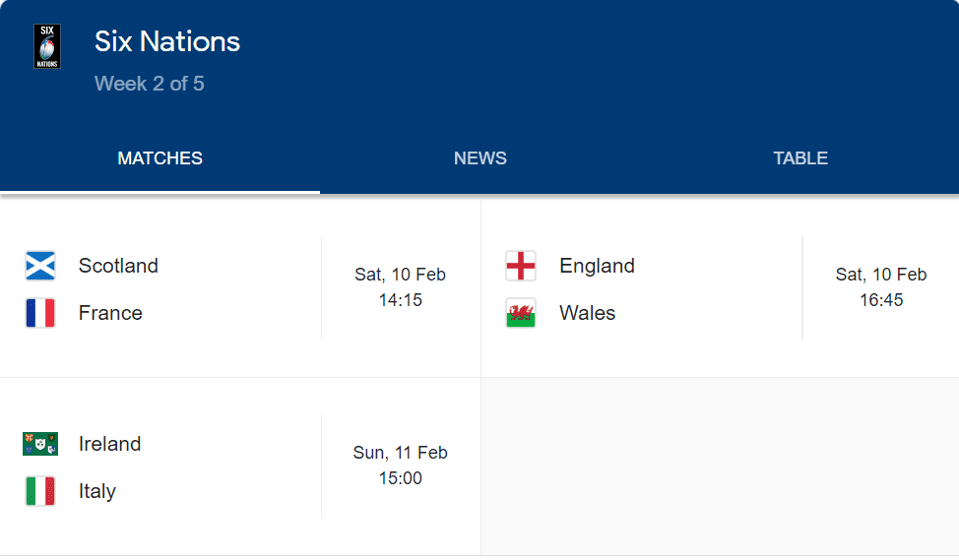
Task: Click the Six Nations logo icon
Action: [47, 46]
